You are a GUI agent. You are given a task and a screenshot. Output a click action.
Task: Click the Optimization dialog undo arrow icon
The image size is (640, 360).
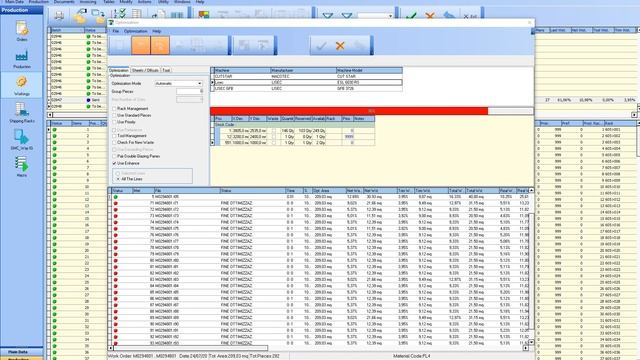[359, 46]
